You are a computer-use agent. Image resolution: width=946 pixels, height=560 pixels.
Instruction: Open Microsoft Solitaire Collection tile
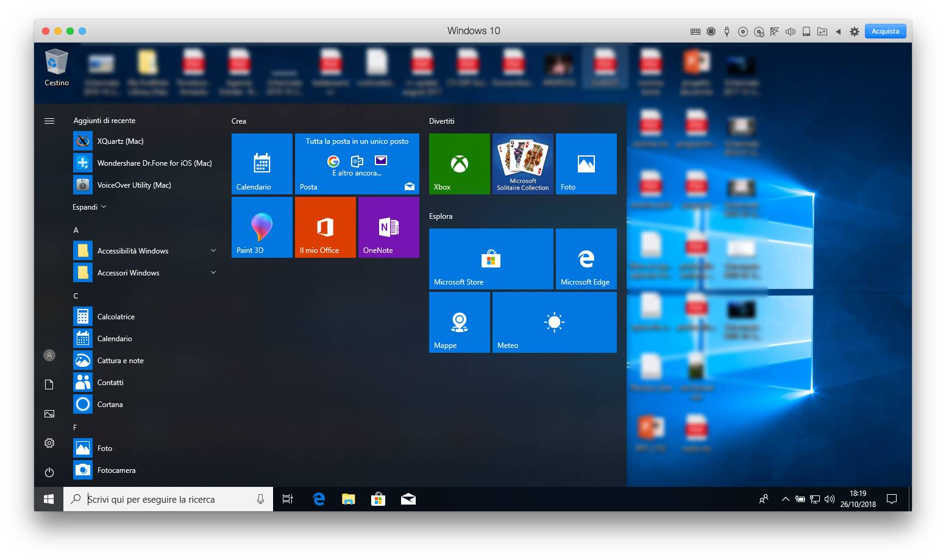(523, 164)
